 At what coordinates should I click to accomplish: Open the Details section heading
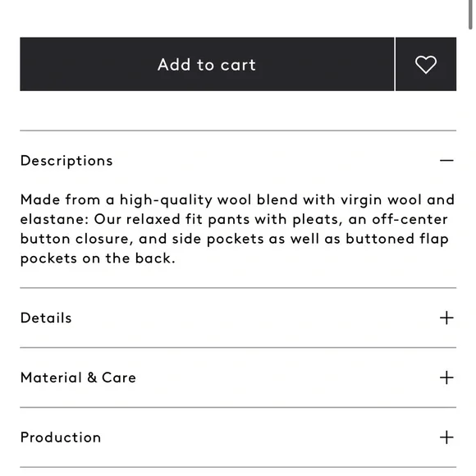pyautogui.click(x=46, y=318)
